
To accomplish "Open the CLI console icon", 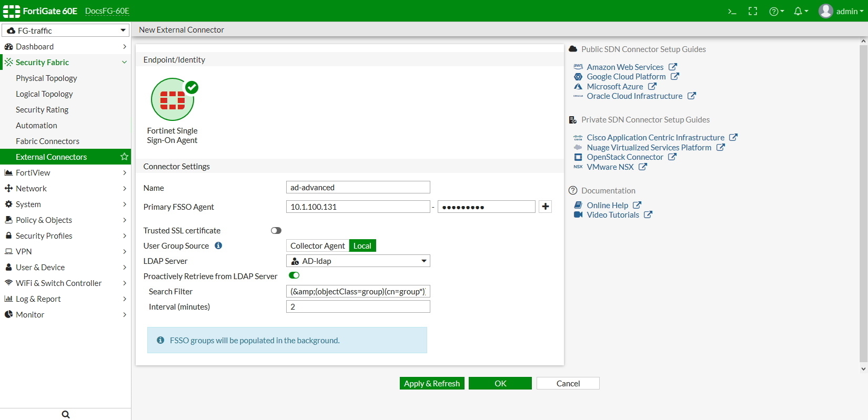I will click(732, 11).
